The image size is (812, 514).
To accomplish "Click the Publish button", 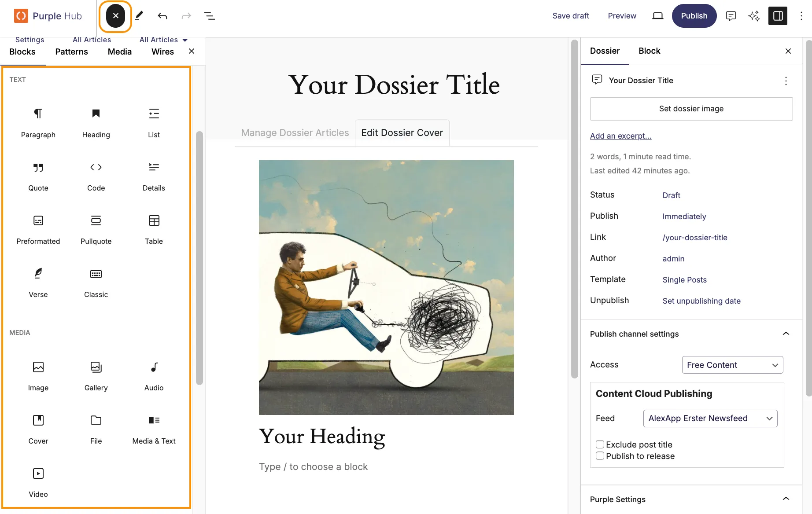I will 694,16.
